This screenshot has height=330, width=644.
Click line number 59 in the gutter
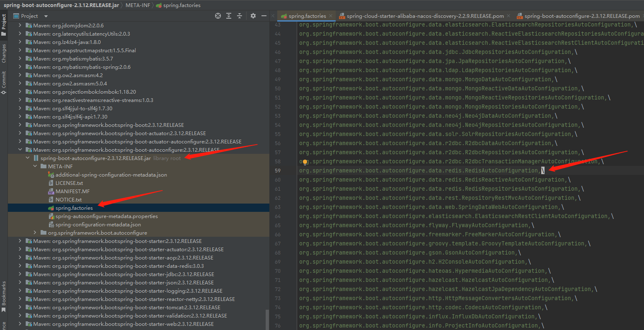point(278,170)
